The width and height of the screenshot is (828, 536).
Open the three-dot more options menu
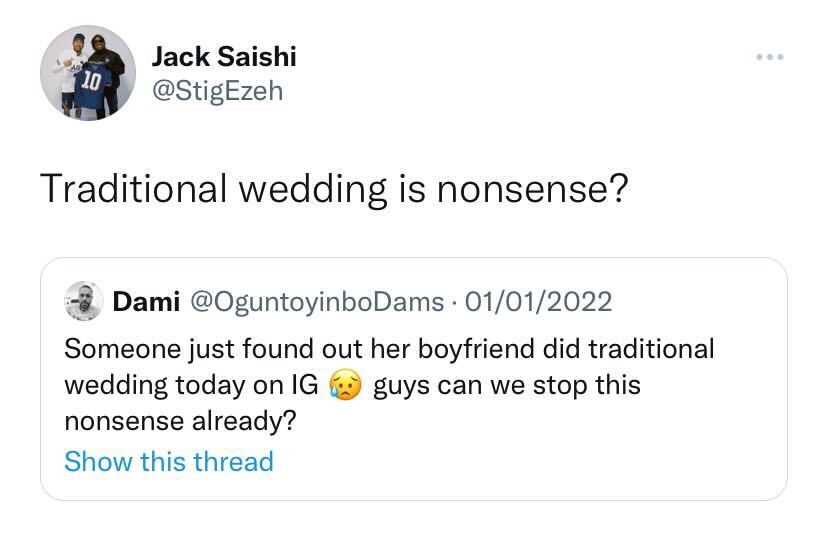[769, 57]
